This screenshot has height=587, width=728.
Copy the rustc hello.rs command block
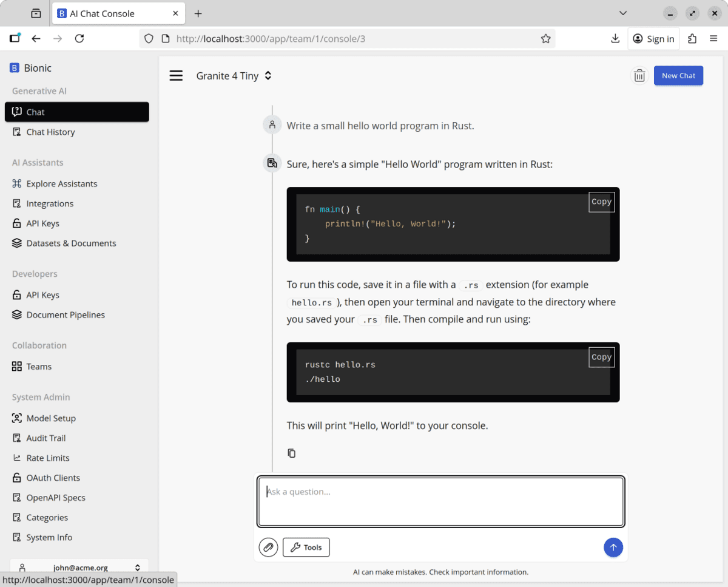point(601,358)
